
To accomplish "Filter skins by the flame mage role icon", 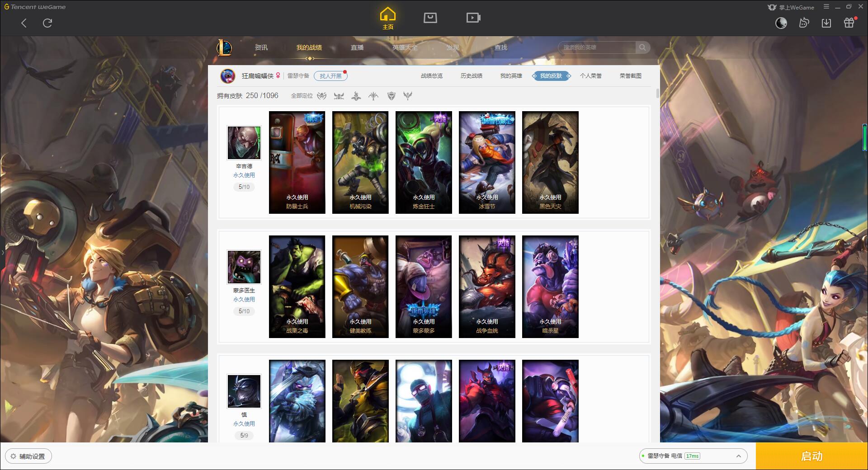I will (356, 96).
